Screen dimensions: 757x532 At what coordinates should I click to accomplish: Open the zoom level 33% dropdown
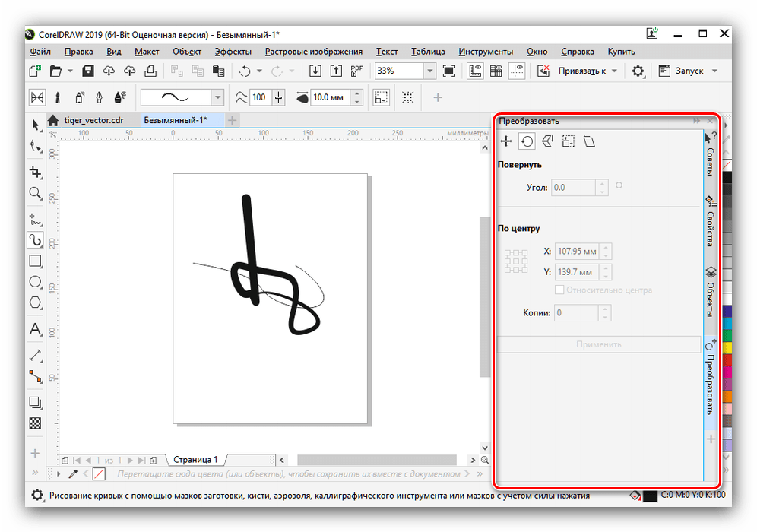[429, 71]
